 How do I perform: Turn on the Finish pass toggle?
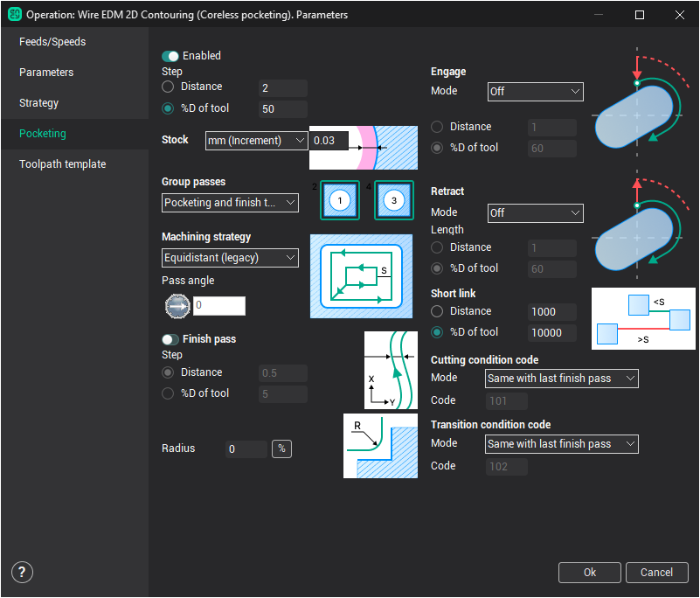click(170, 339)
